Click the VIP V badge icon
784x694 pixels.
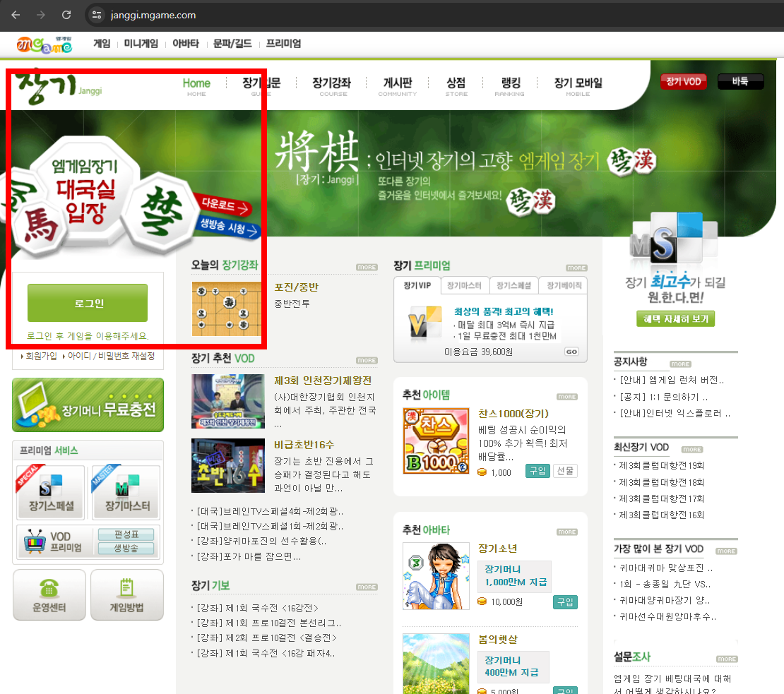[x=424, y=322]
